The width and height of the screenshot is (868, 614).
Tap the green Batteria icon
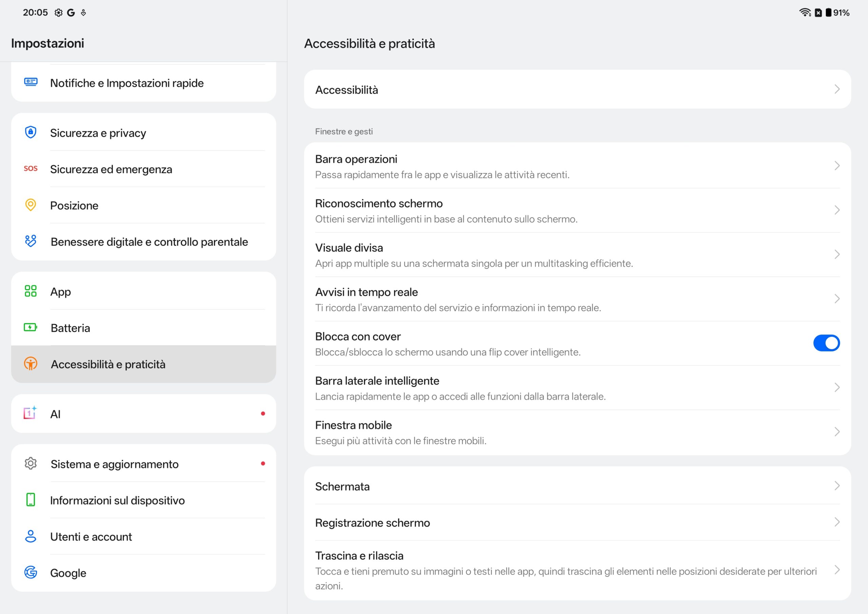click(31, 327)
